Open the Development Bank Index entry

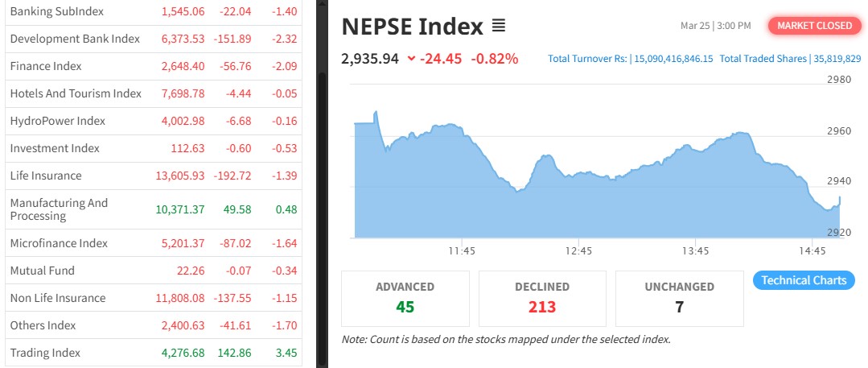click(x=75, y=39)
